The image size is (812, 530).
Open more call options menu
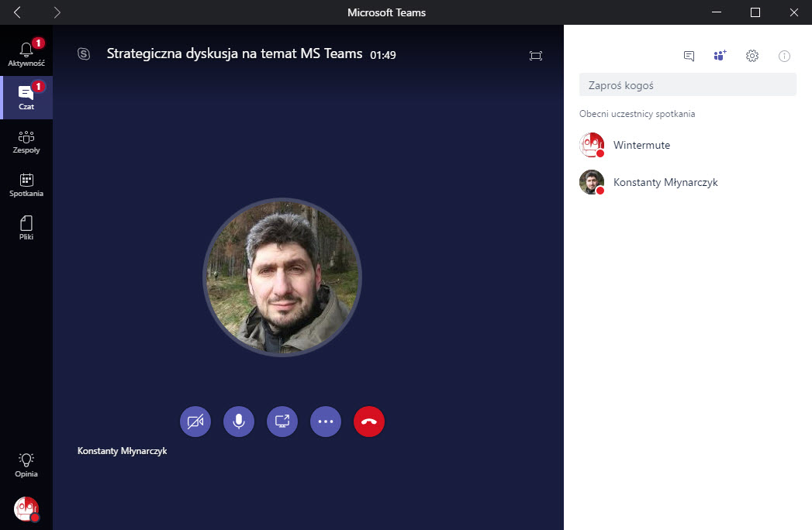click(326, 422)
